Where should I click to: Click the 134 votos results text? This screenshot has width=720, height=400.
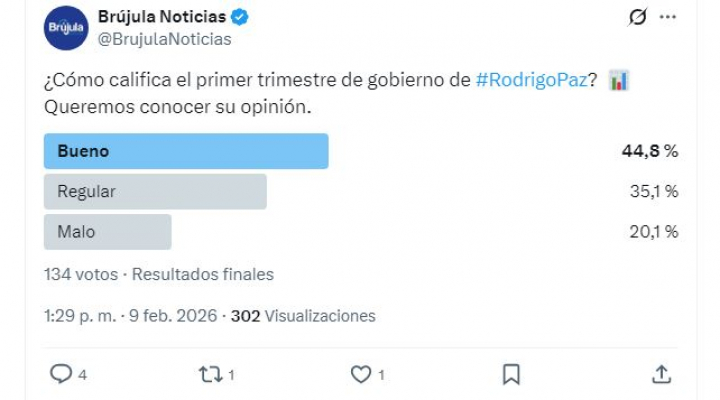[x=81, y=274]
